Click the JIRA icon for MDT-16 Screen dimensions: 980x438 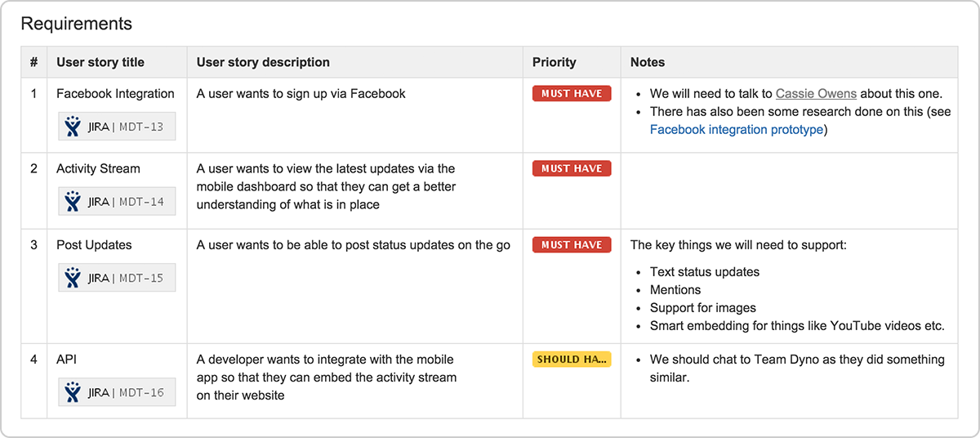(x=73, y=392)
